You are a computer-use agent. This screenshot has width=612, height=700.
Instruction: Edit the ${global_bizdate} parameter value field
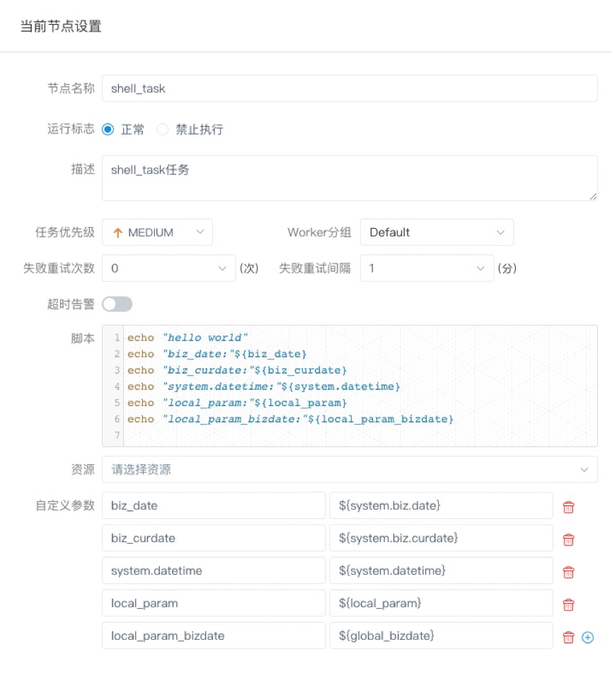click(441, 636)
